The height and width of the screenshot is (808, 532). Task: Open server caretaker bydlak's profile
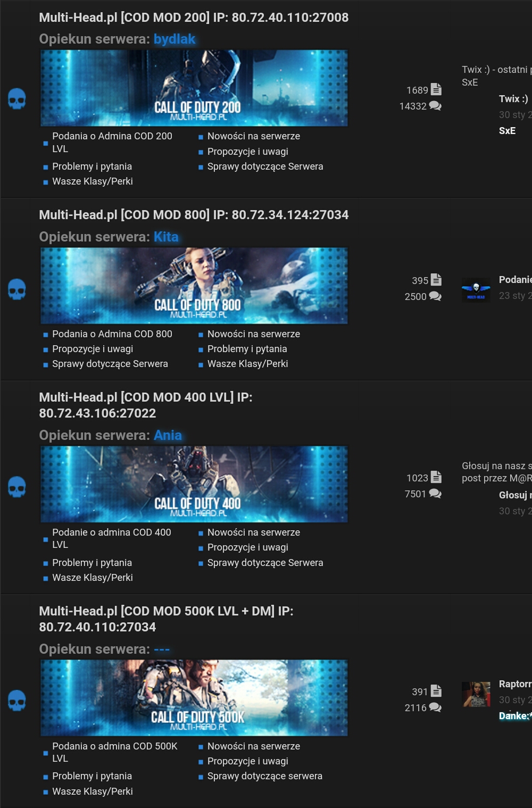click(x=174, y=39)
